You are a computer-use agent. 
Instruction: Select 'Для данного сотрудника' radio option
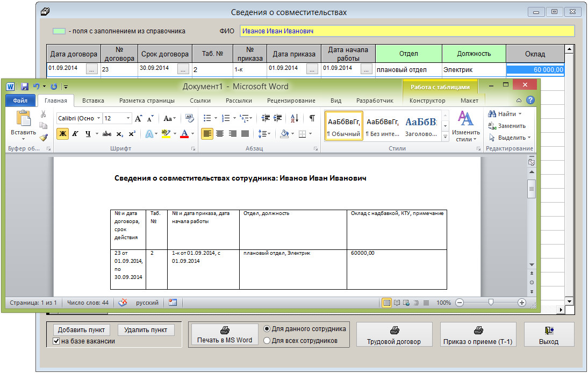tap(267, 328)
